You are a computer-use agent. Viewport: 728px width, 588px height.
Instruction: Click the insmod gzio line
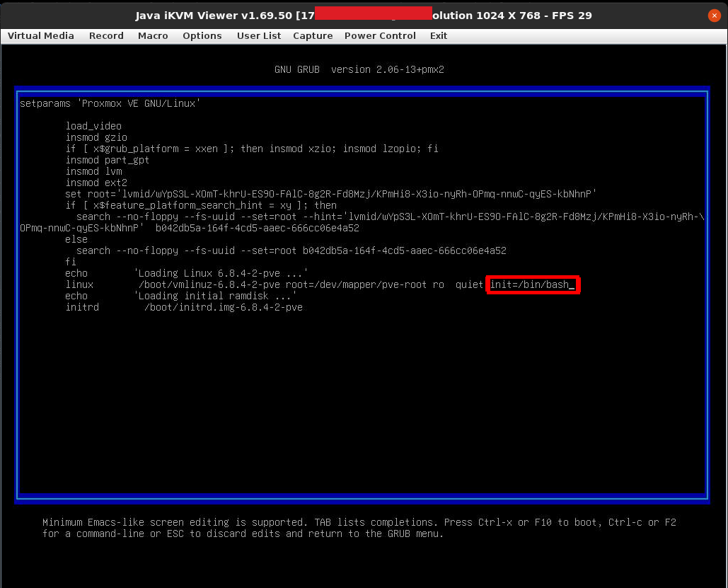coord(96,137)
